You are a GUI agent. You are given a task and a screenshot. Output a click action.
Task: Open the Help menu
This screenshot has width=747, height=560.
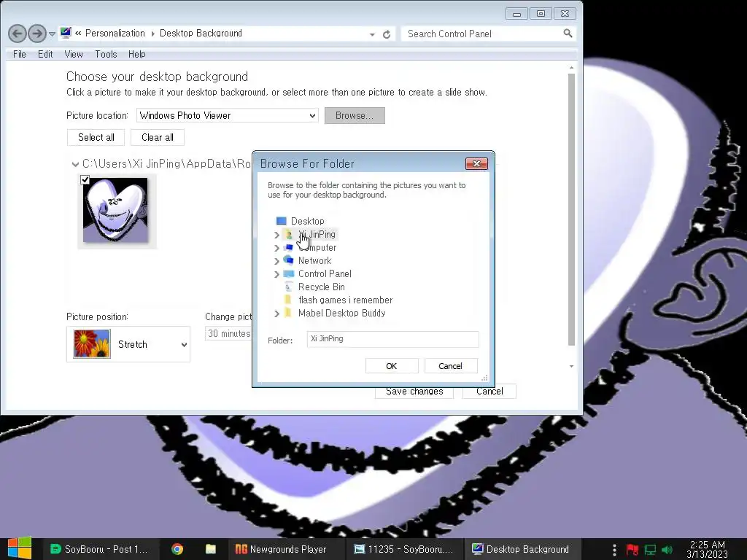point(136,54)
